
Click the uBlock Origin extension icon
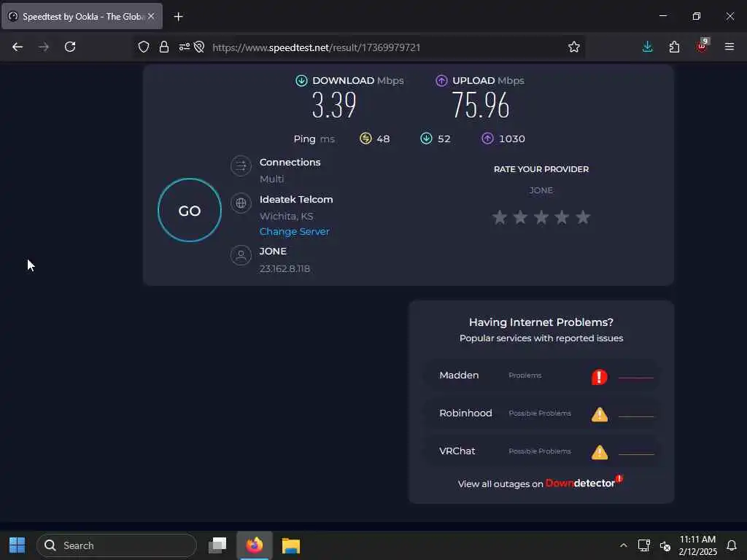point(702,46)
